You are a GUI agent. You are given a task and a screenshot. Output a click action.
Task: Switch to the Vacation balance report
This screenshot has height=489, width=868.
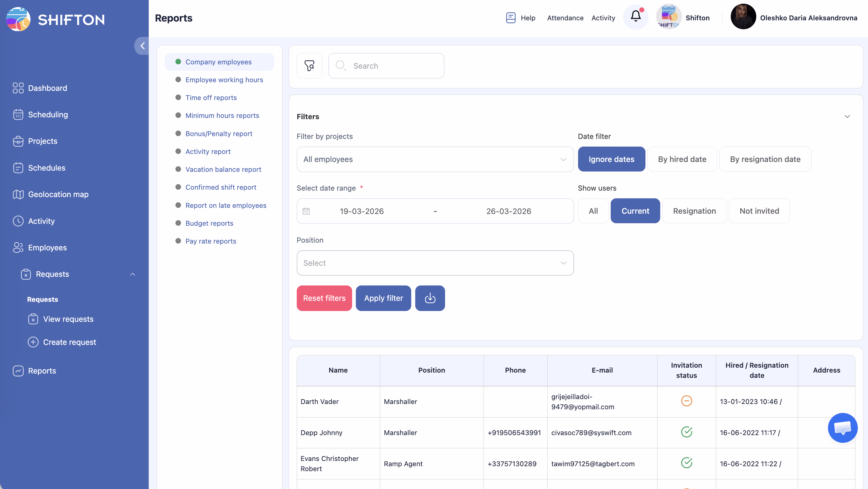(223, 169)
